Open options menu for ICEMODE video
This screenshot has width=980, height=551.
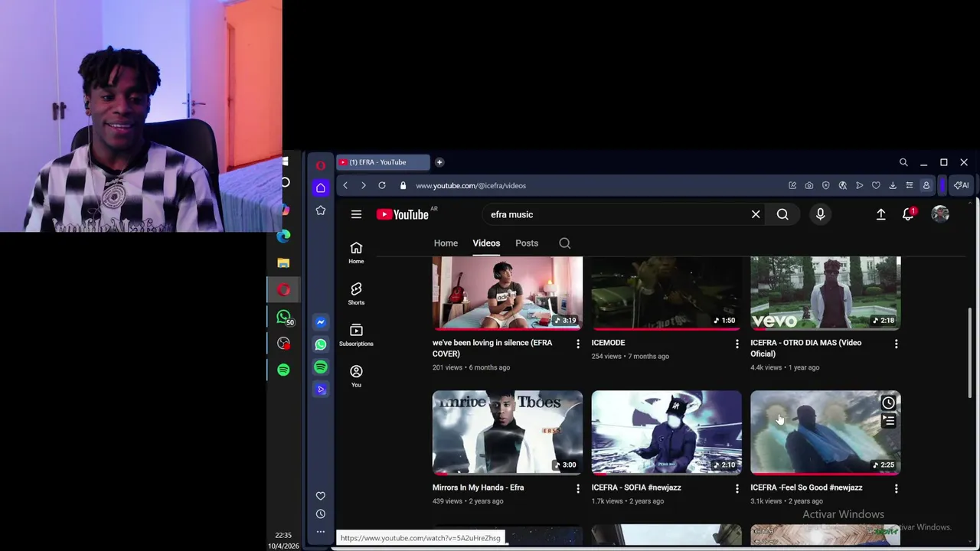click(x=737, y=344)
